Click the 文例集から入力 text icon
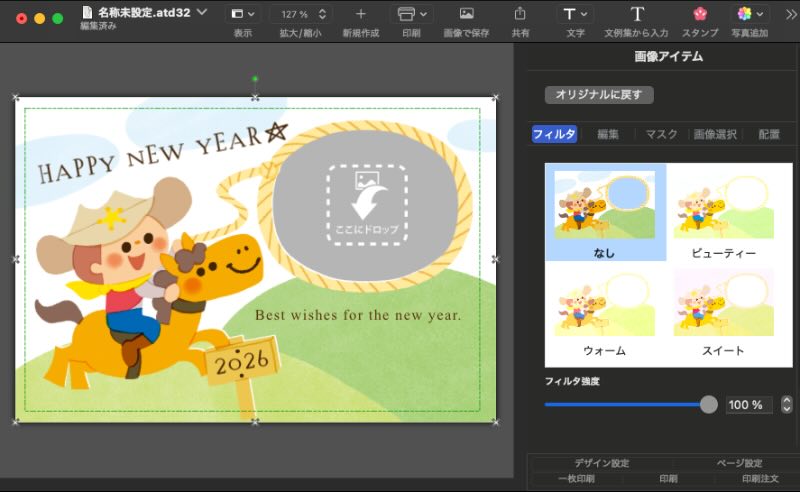The height and width of the screenshot is (492, 800). pyautogui.click(x=637, y=14)
